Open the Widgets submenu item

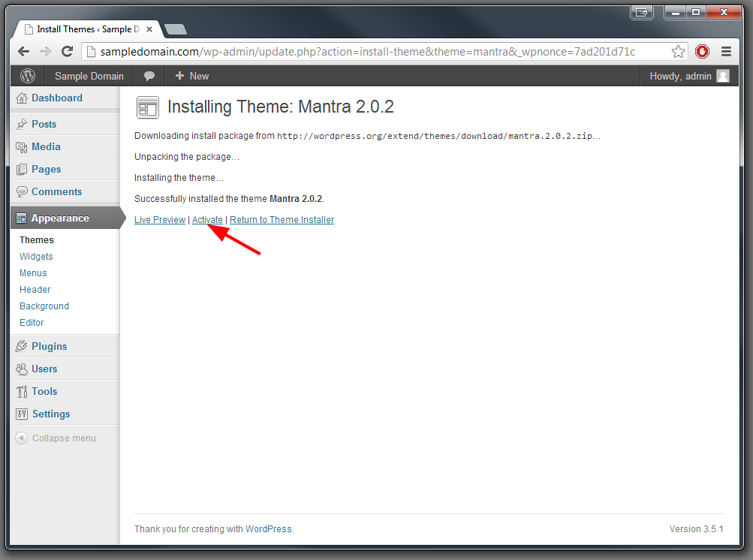click(x=36, y=257)
